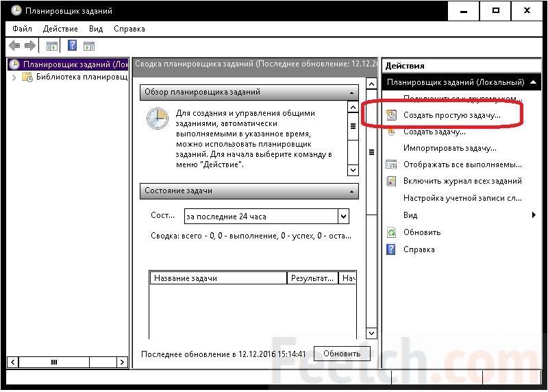This screenshot has width=548, height=392.
Task: Expand the Библиотека планировщика tree node
Action: point(14,77)
